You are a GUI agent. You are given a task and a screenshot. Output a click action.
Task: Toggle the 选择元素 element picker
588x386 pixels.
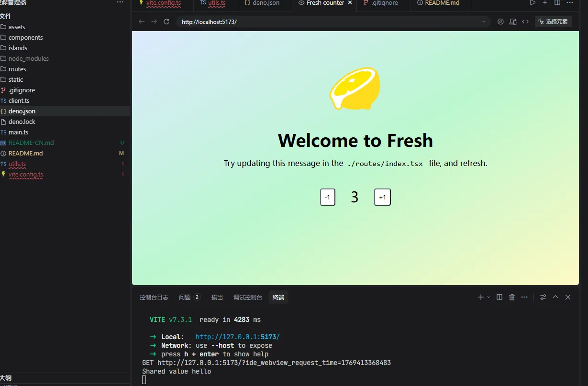[x=553, y=22]
